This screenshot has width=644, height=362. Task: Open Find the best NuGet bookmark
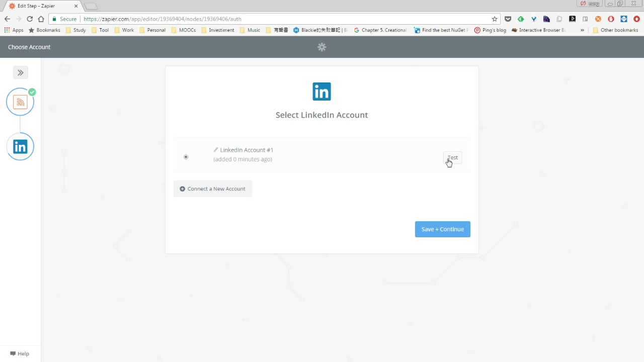441,30
